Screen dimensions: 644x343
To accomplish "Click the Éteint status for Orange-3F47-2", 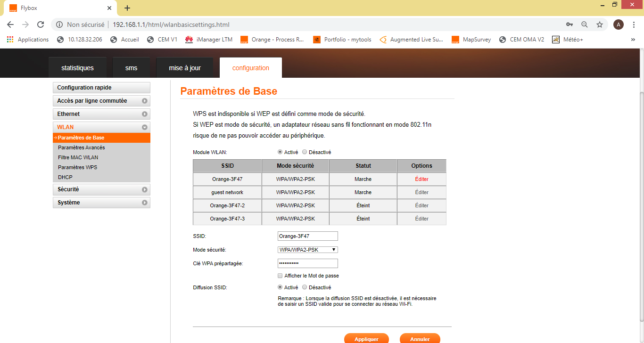I will coord(363,205).
